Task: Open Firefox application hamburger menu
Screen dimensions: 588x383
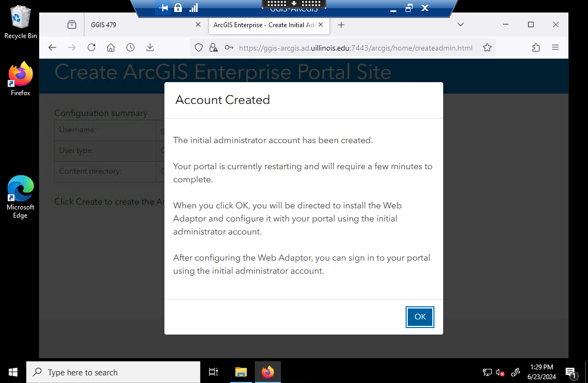Action: [x=555, y=48]
